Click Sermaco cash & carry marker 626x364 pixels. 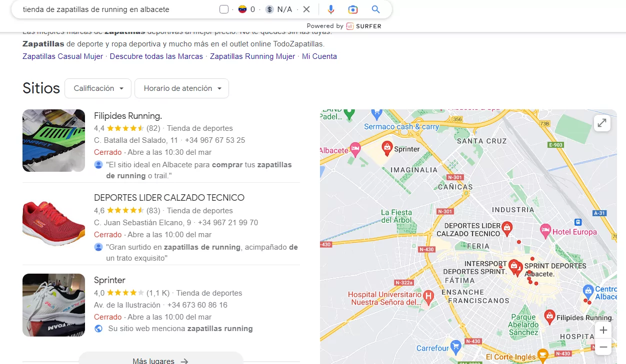pyautogui.click(x=377, y=115)
